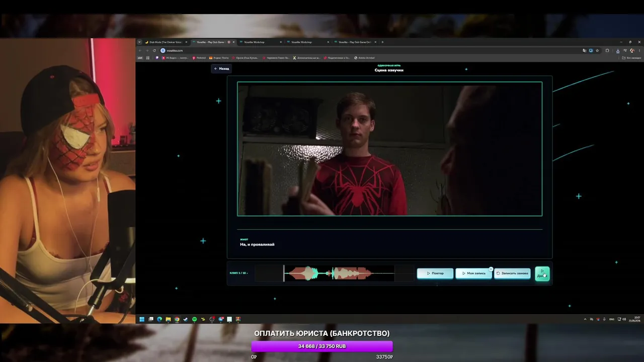The width and height of the screenshot is (644, 362).
Task: Go back with the Назад button
Action: [221, 68]
